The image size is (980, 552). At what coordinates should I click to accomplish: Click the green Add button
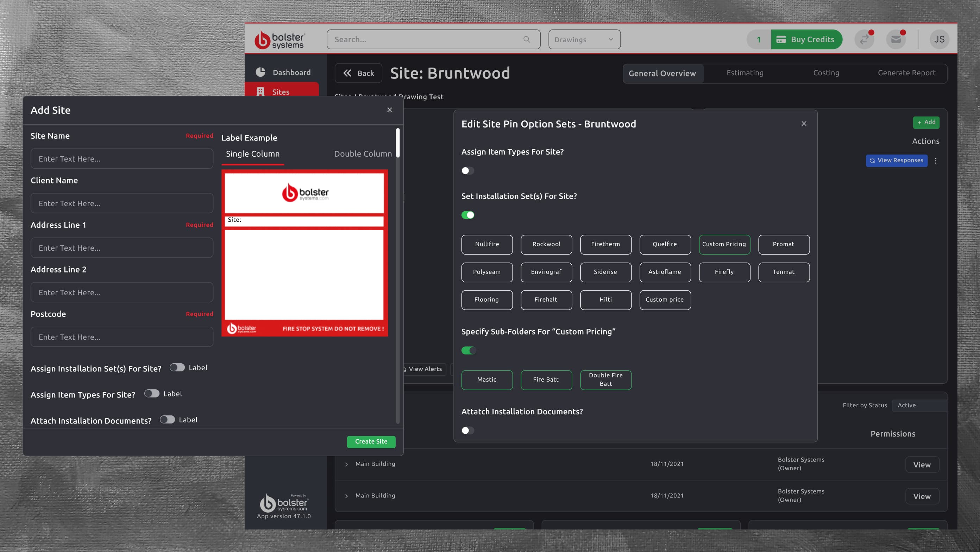pyautogui.click(x=926, y=122)
